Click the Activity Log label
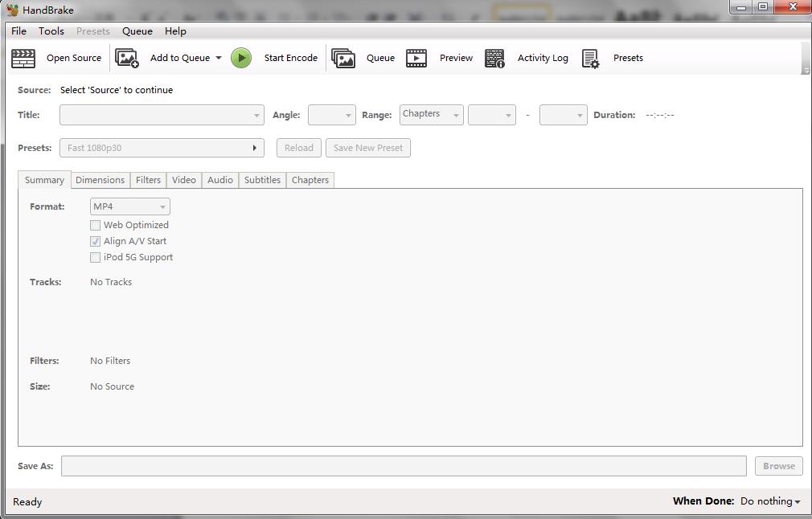812x519 pixels. pos(543,58)
